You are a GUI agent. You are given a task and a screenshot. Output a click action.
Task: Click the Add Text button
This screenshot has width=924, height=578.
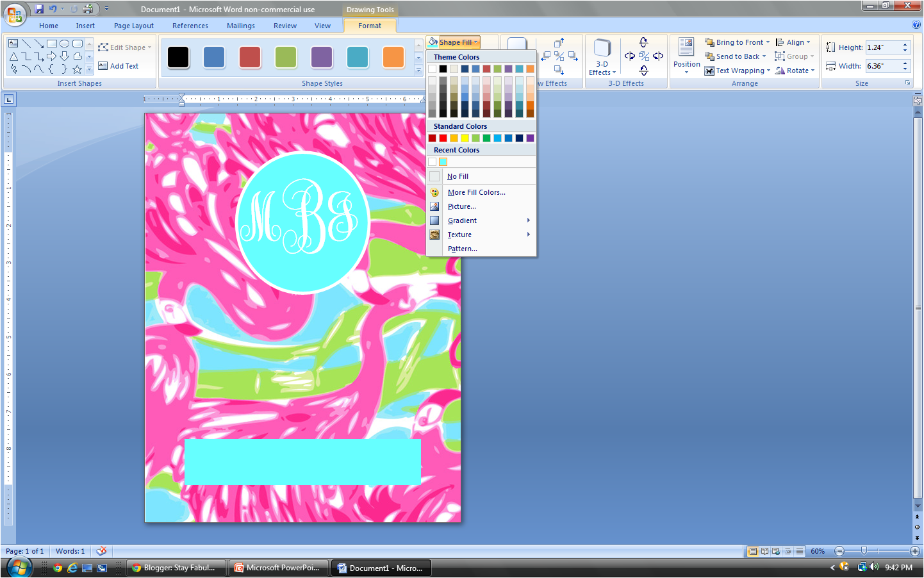119,66
